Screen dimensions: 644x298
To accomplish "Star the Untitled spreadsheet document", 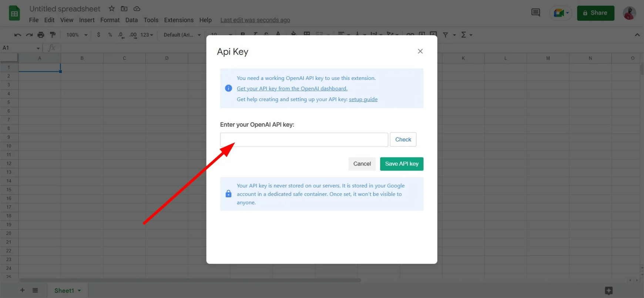I will [x=111, y=9].
